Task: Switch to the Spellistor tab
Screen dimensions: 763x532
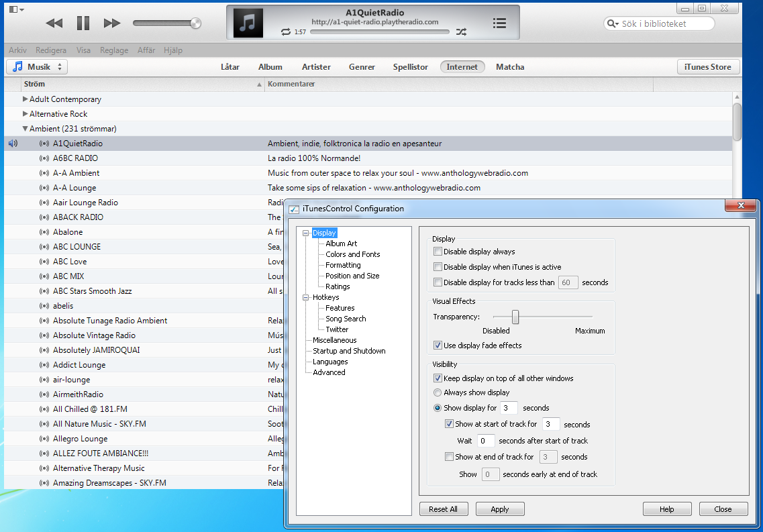Action: click(410, 67)
